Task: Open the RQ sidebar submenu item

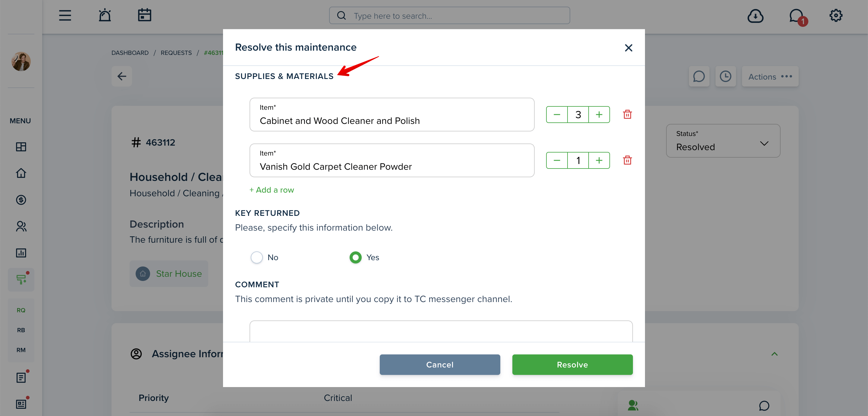Action: click(x=21, y=310)
